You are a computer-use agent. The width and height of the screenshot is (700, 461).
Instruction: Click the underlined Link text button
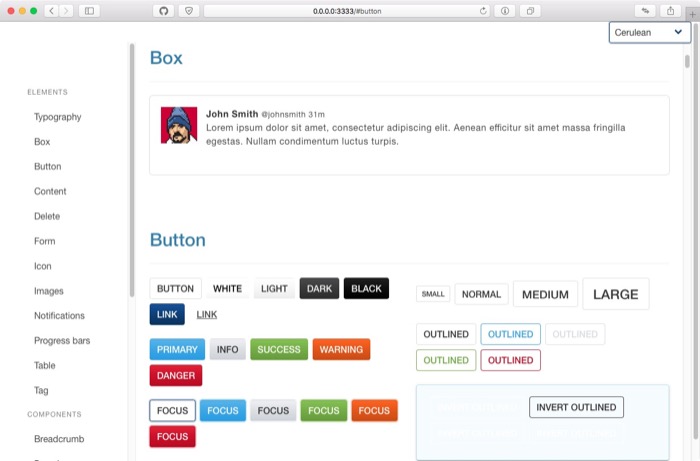tap(207, 315)
